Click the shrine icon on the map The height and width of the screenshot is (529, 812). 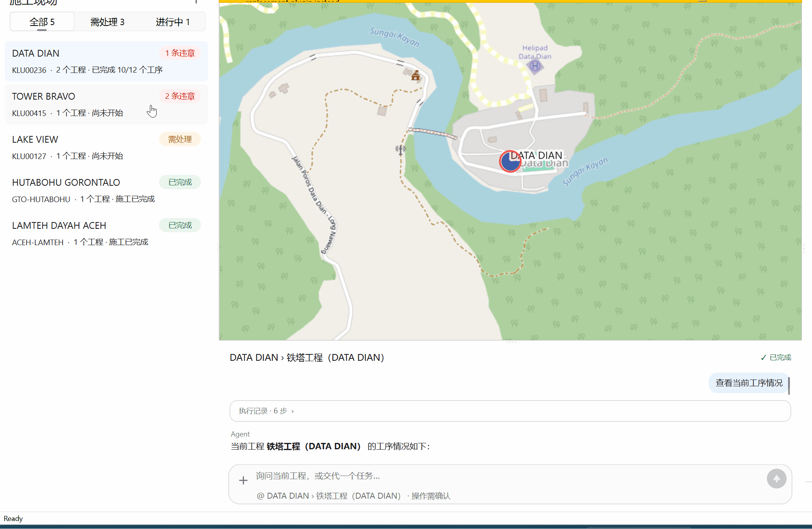[x=415, y=75]
